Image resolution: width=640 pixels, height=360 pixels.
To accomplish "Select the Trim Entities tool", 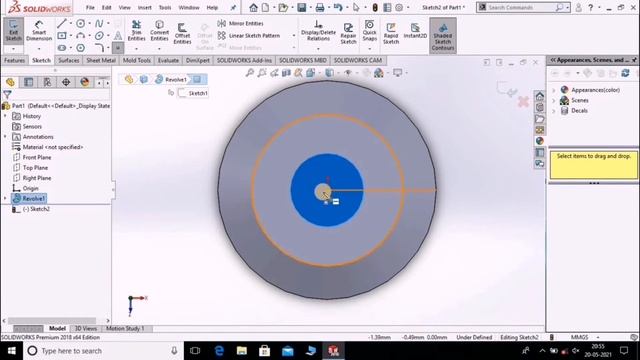I will tap(136, 31).
